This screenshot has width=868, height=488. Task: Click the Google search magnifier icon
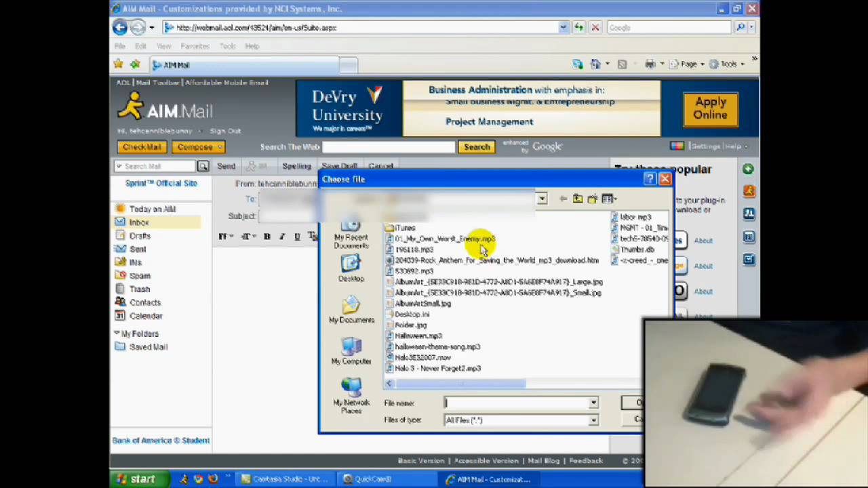(741, 28)
